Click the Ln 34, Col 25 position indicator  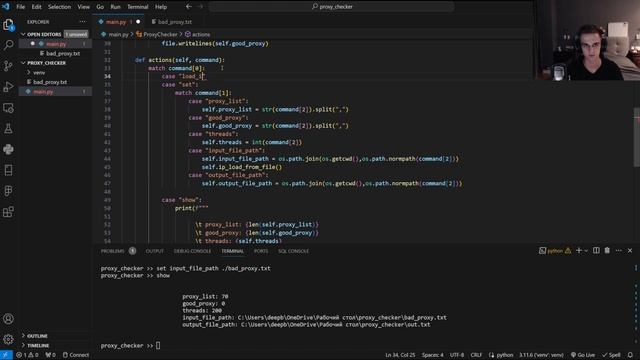click(x=400, y=355)
